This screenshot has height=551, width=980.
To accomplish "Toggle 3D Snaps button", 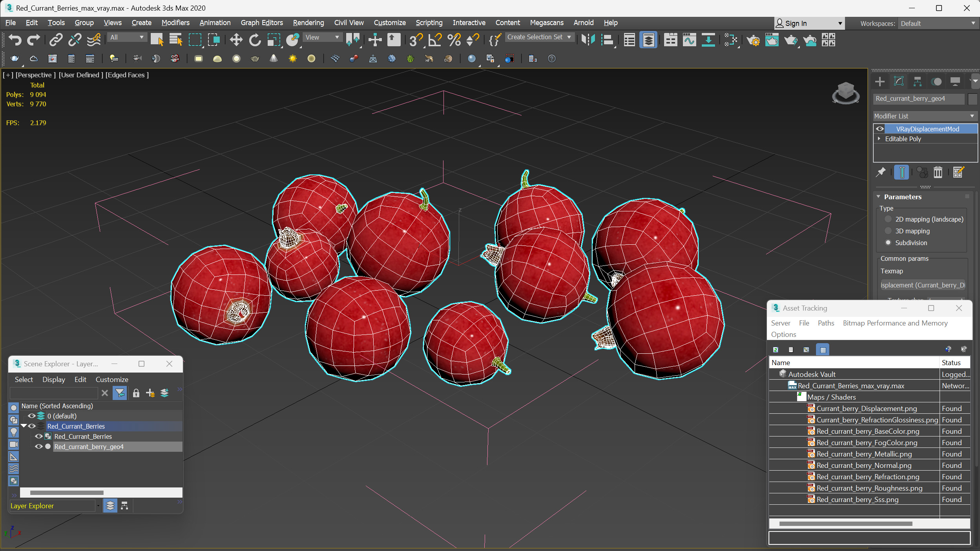I will click(x=416, y=40).
